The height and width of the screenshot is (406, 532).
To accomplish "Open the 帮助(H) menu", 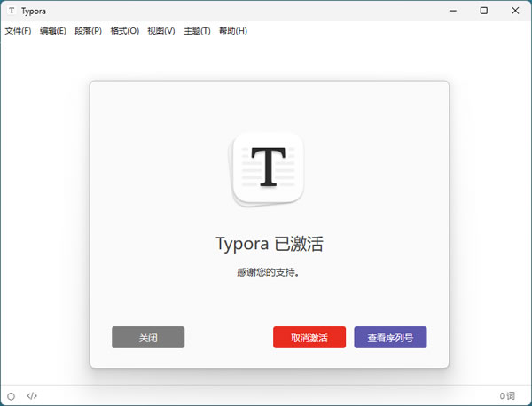I will [233, 31].
